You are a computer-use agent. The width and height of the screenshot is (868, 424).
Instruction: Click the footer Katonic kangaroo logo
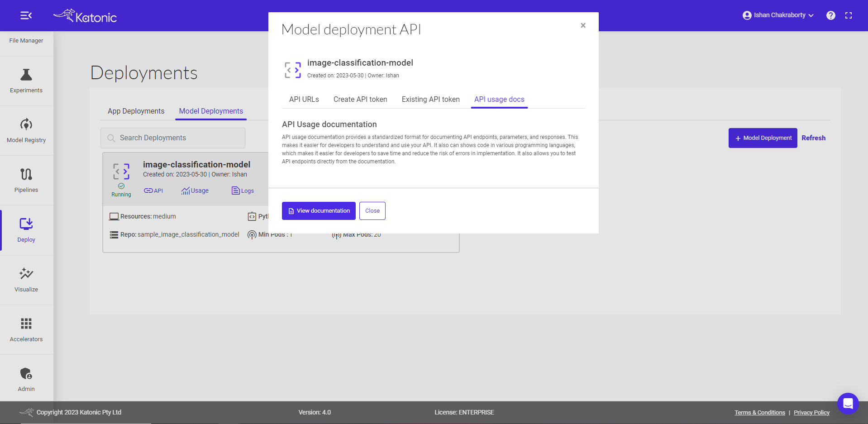pos(27,412)
